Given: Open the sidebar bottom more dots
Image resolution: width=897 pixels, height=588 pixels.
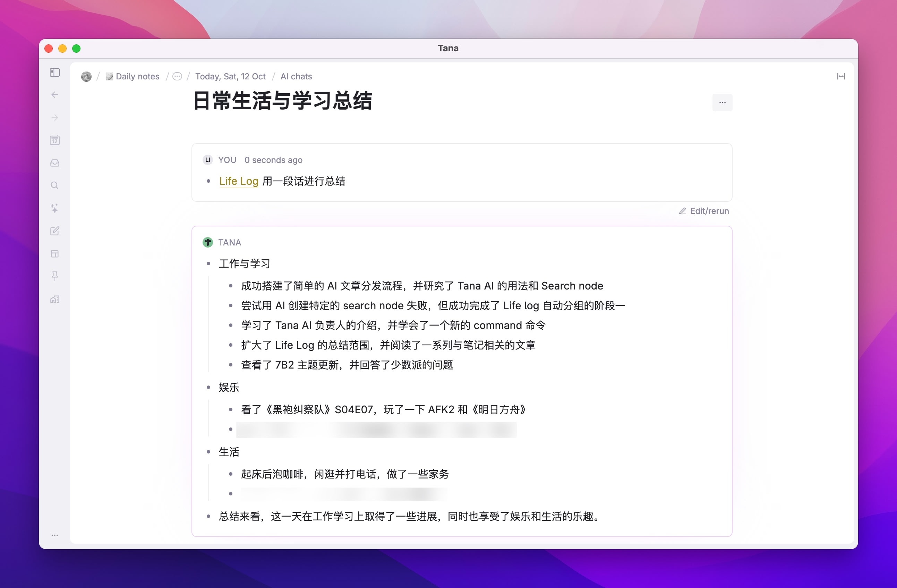Looking at the screenshot, I should pyautogui.click(x=55, y=535).
